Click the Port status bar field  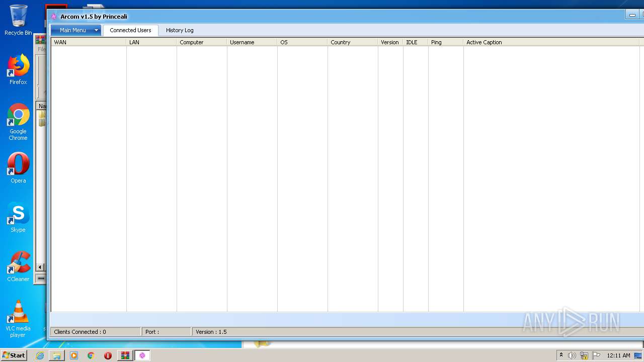click(167, 332)
